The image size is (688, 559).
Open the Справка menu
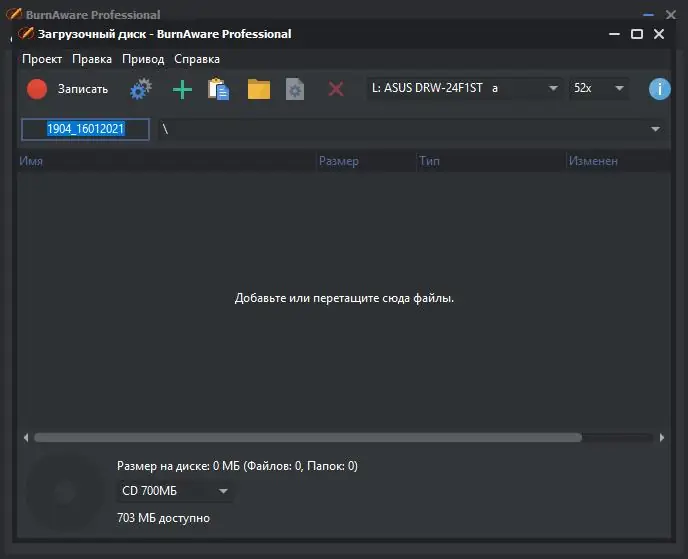(197, 59)
